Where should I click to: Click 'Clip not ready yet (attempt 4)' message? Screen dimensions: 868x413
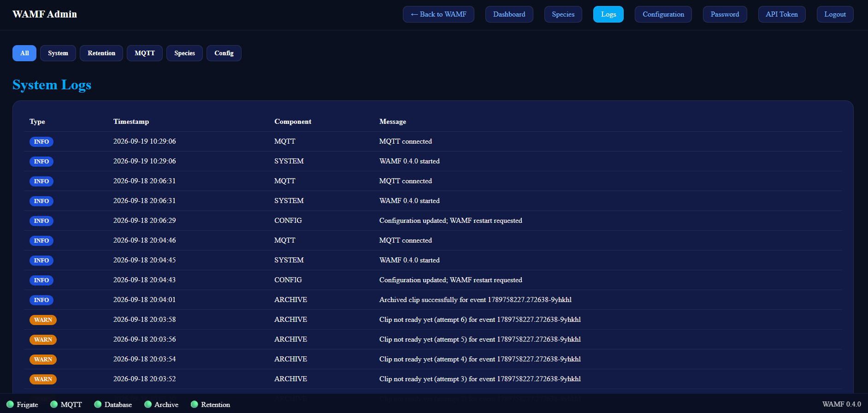click(x=480, y=359)
